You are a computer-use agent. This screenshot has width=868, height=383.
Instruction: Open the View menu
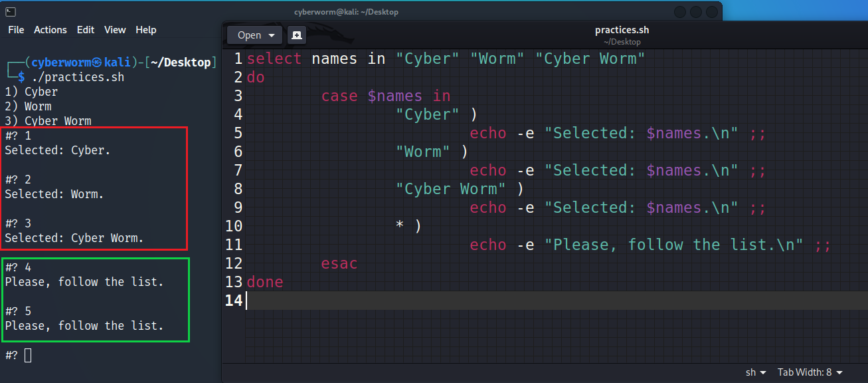115,30
